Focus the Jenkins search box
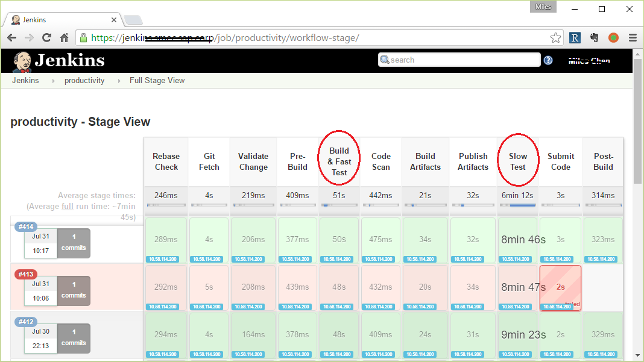This screenshot has width=644, height=362. tap(459, 60)
